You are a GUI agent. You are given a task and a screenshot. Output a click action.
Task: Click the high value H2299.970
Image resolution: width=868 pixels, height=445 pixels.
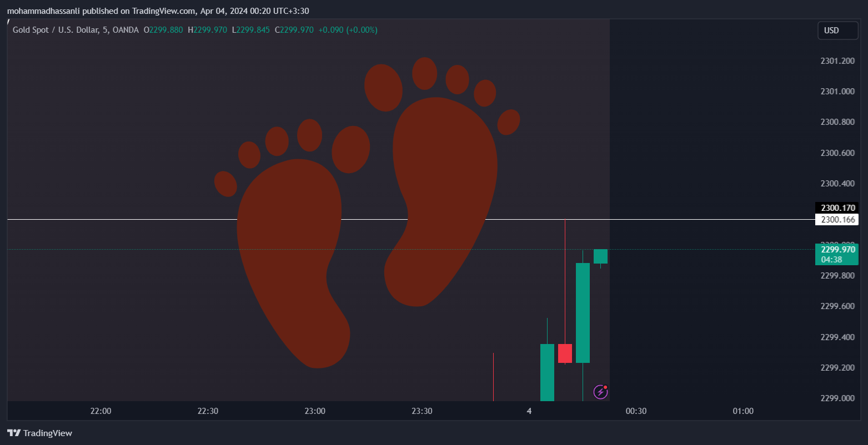point(207,30)
